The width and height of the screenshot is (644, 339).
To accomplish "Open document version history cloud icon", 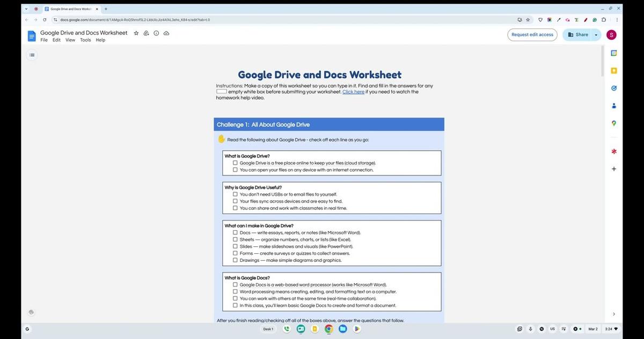I will point(166,33).
